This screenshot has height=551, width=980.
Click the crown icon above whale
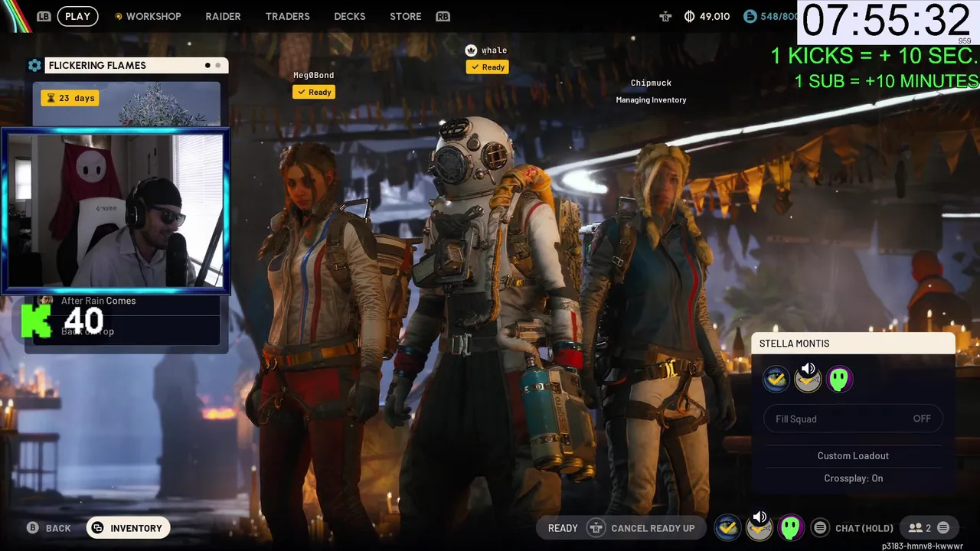[x=472, y=51]
